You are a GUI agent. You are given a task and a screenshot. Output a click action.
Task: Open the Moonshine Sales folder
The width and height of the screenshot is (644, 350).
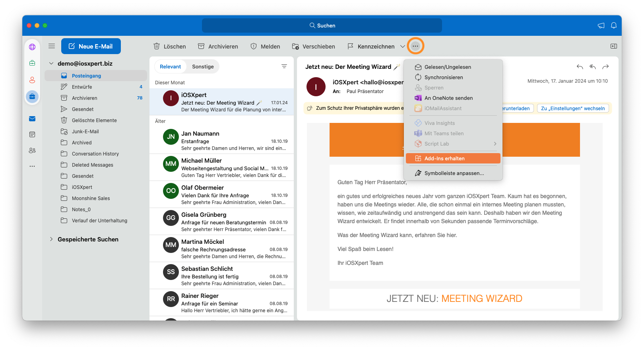pyautogui.click(x=96, y=198)
